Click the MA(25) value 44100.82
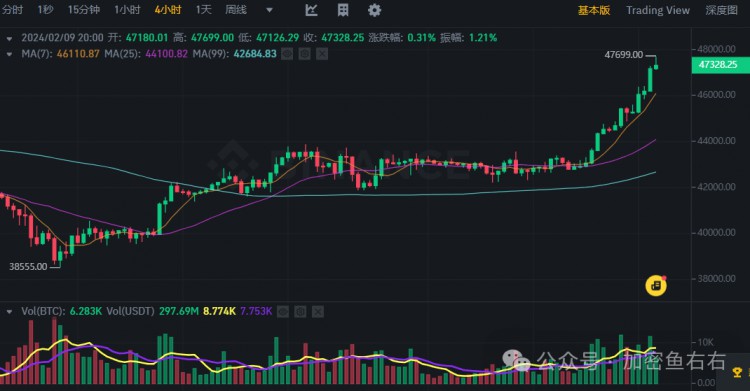The image size is (750, 391). [166, 54]
